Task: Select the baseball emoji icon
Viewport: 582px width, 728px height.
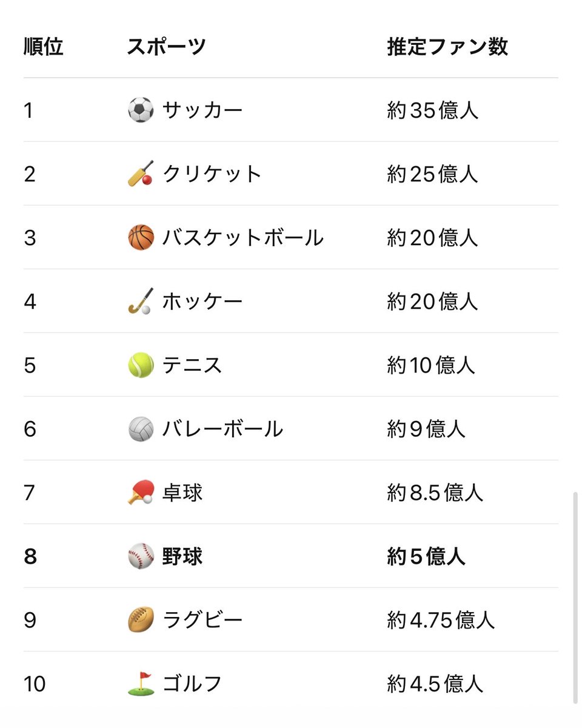Action: [x=141, y=556]
